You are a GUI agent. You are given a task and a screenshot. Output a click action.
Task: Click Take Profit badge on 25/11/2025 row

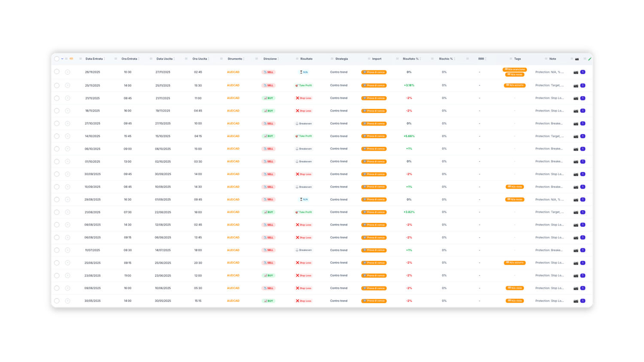click(x=304, y=85)
